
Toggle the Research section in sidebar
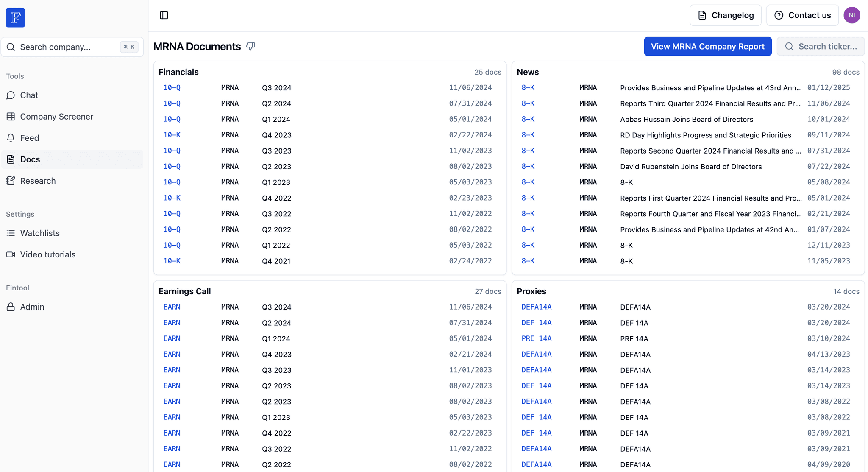tap(38, 180)
